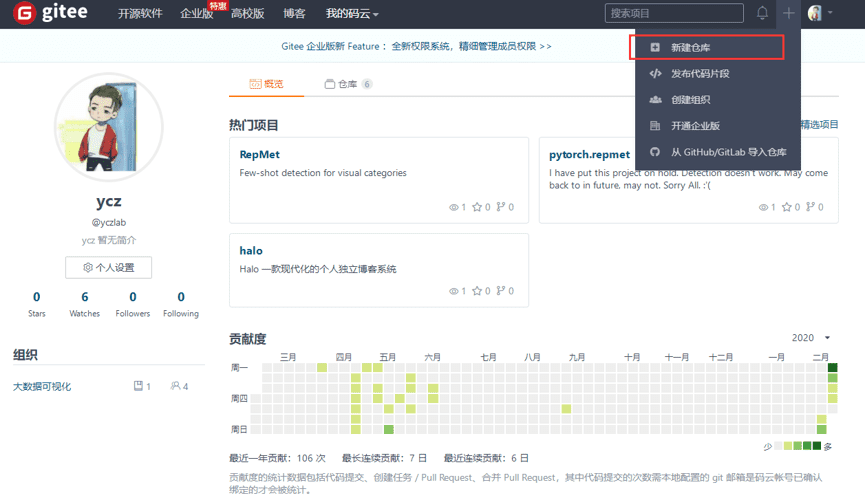Click the 创建组织 group icon

tap(655, 100)
